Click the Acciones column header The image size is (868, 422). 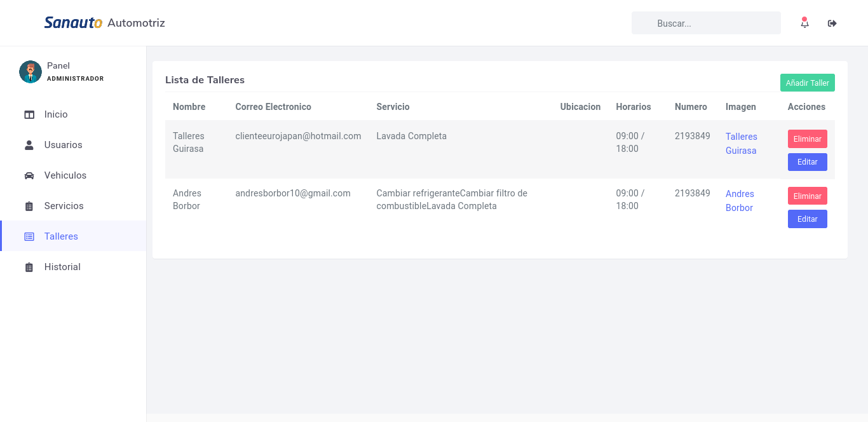(x=806, y=107)
